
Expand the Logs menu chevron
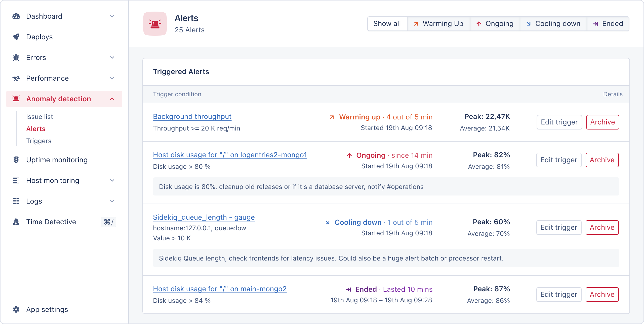(112, 201)
